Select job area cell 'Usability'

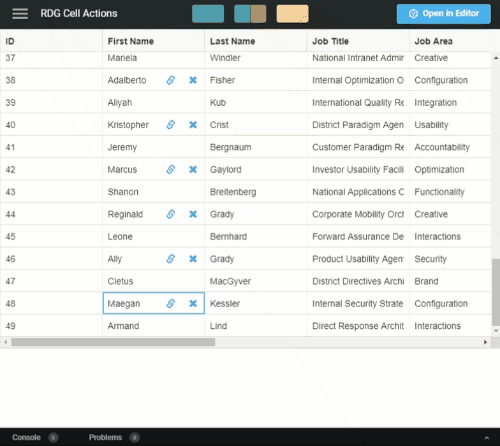click(x=450, y=125)
